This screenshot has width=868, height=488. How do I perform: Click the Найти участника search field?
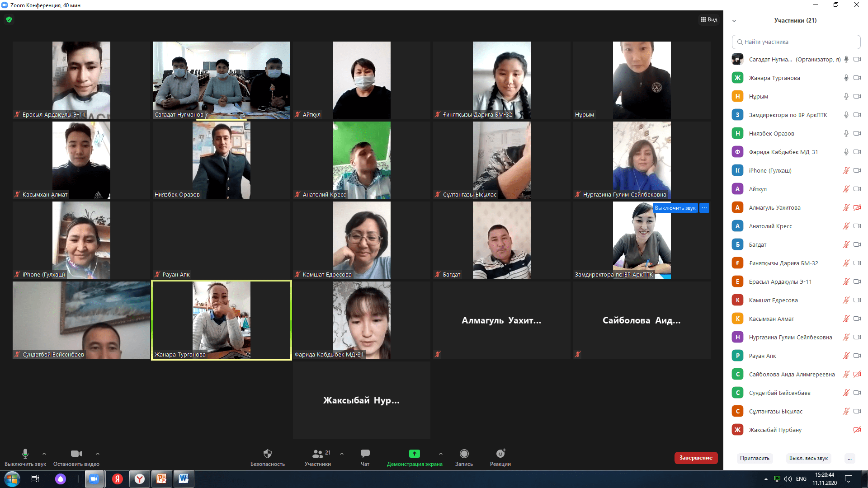pos(796,42)
